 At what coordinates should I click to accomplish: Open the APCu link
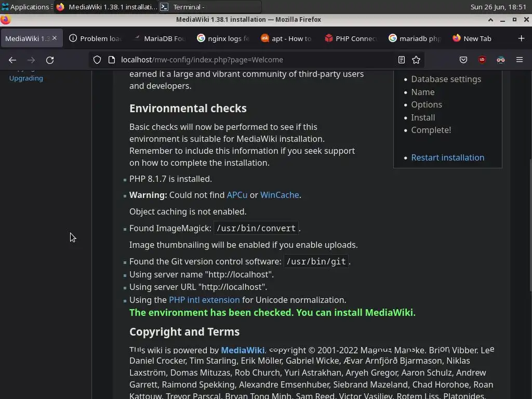(237, 195)
